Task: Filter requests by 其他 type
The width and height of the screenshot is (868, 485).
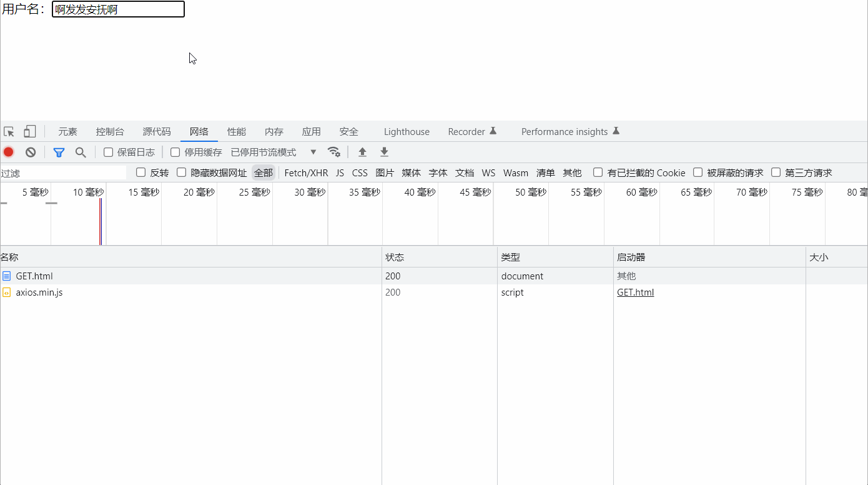Action: click(x=572, y=172)
